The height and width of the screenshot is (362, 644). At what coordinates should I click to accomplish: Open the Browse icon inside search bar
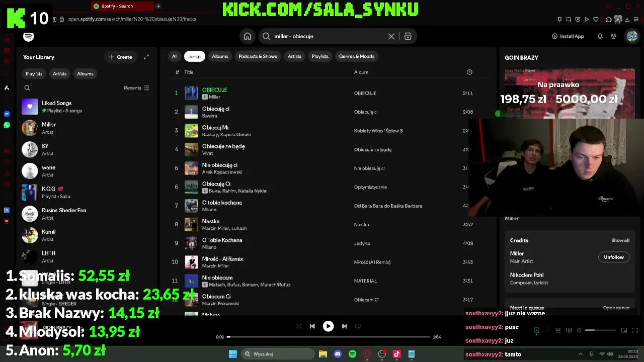pos(408,36)
